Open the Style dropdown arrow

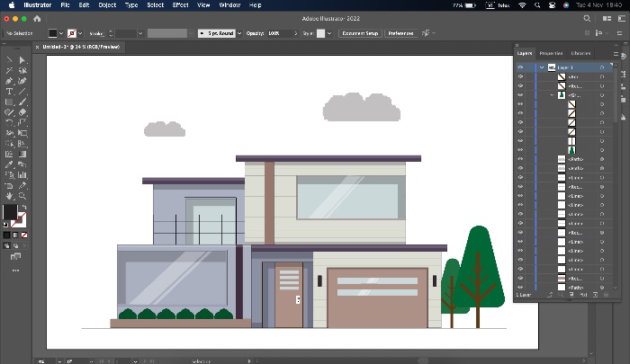coord(329,33)
